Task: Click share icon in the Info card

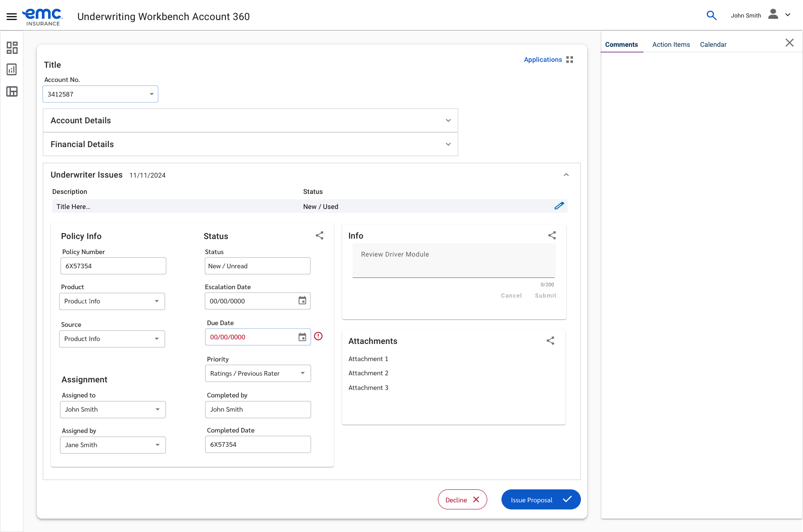Action: 552,235
